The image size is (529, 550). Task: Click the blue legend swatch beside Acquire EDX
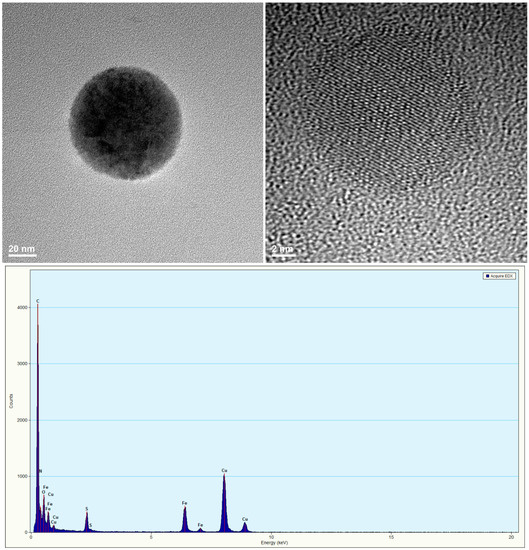[487, 276]
